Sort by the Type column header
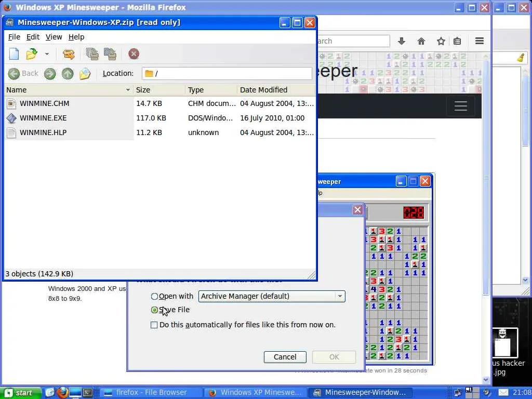This screenshot has height=399, width=532. [211, 90]
